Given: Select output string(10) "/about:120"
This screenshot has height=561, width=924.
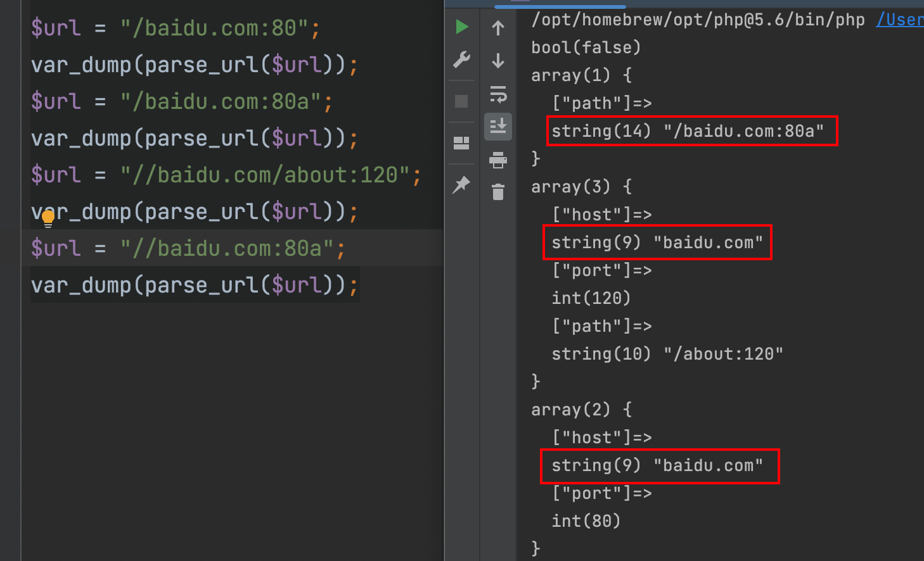Looking at the screenshot, I should [x=667, y=354].
